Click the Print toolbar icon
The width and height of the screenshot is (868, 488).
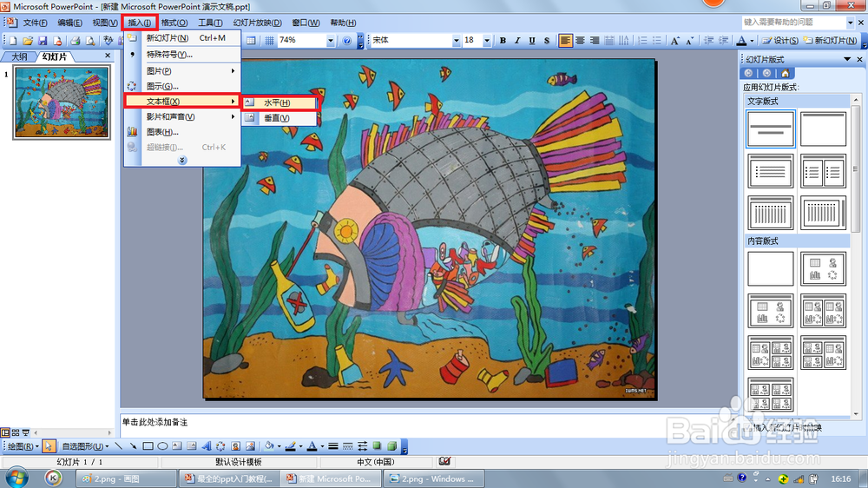(x=75, y=41)
